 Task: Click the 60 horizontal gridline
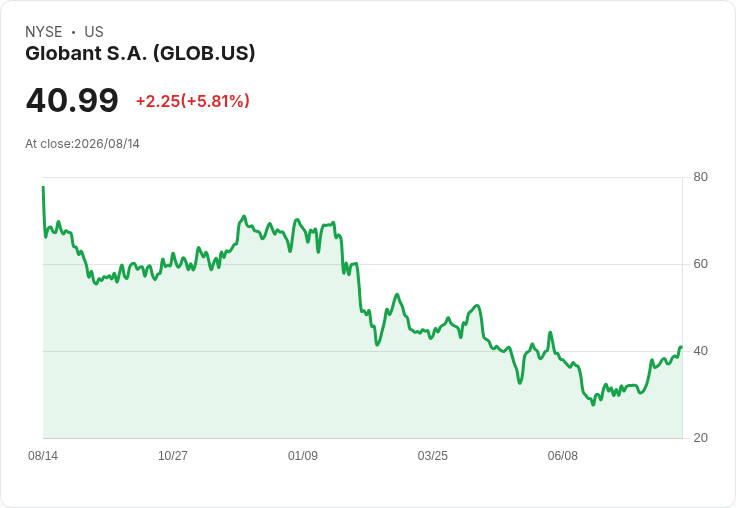point(362,264)
